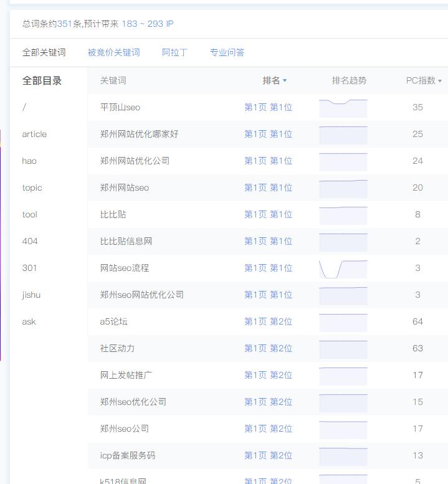Image resolution: width=448 pixels, height=484 pixels.
Task: Open keyword 郑州网站优化哪家好
Action: [139, 134]
